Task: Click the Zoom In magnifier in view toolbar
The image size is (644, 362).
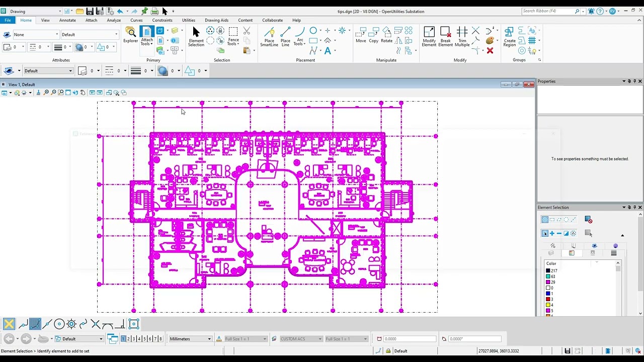Action: pos(46,93)
